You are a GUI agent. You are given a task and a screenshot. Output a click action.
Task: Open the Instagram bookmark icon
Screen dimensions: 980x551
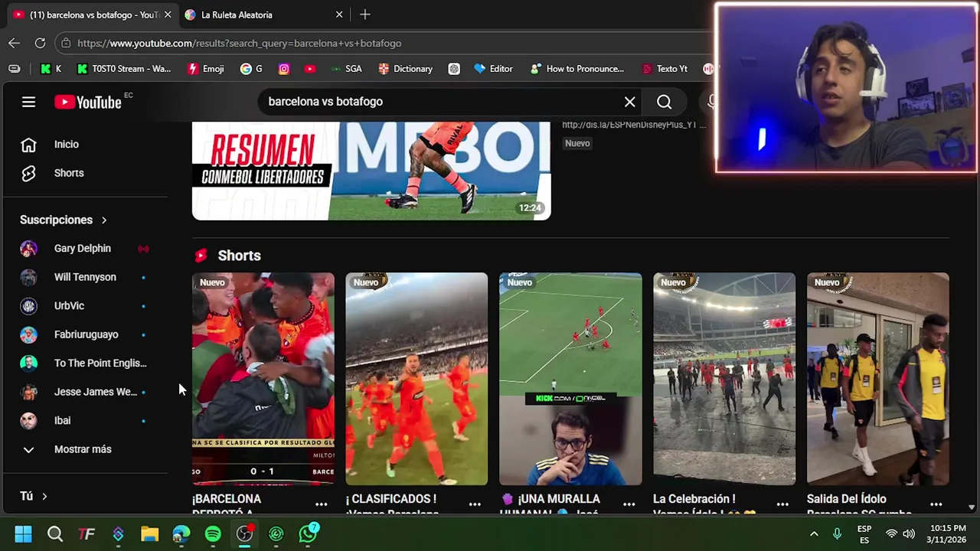coord(284,69)
